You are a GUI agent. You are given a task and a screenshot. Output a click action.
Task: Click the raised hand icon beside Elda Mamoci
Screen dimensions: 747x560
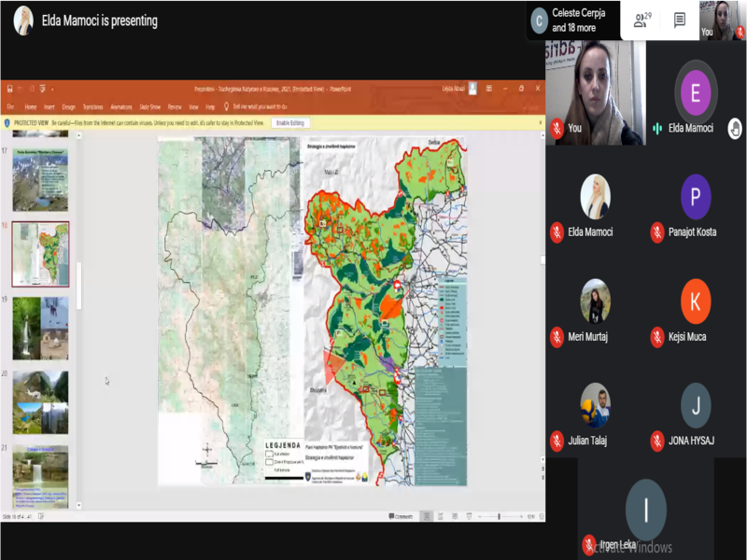point(735,129)
